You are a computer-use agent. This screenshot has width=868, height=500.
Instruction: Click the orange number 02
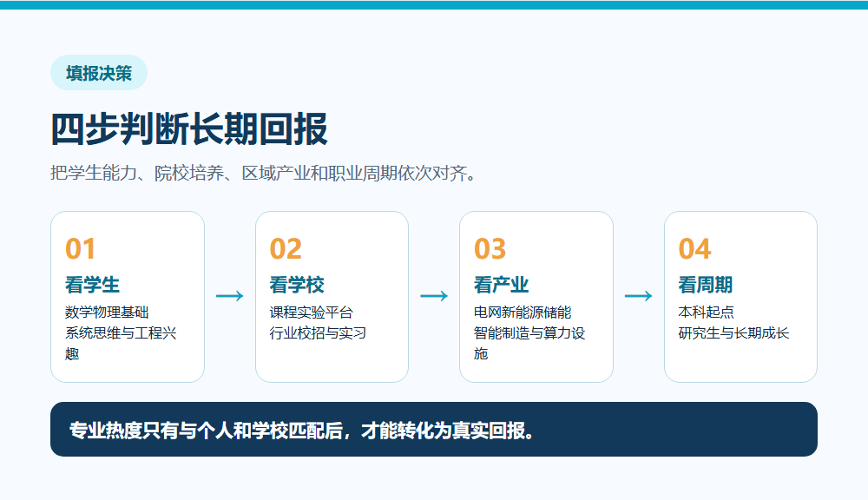[x=286, y=248]
